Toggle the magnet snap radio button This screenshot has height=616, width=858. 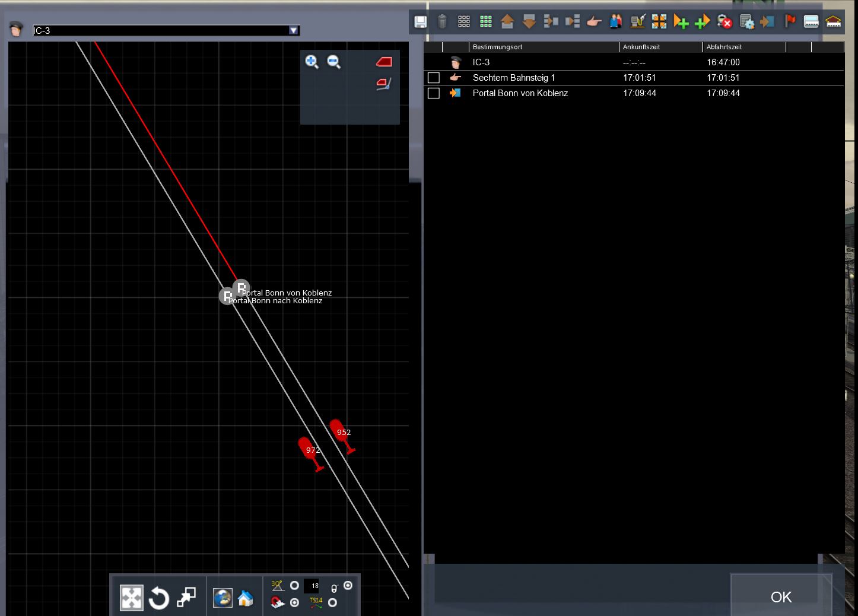(294, 603)
